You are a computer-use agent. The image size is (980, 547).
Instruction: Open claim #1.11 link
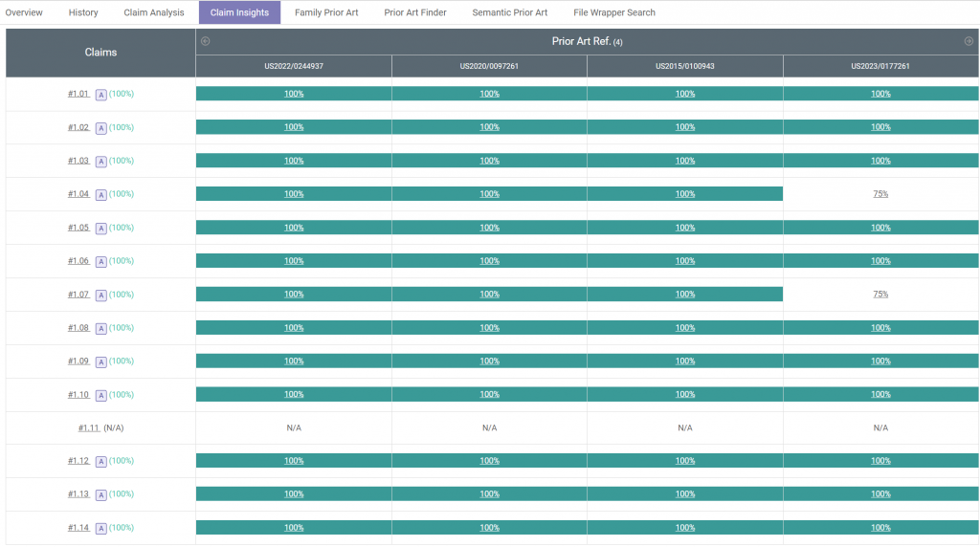tap(89, 428)
